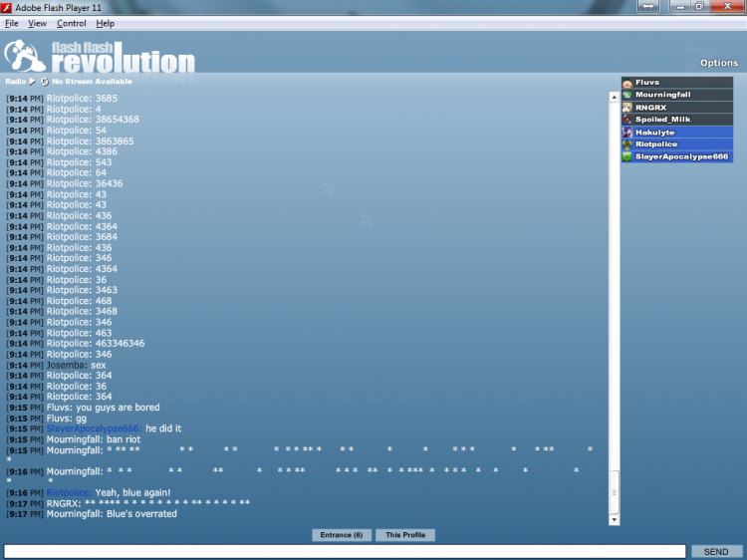Select Spoiled_Milk's avatar icon
Screen dimensions: 747x560
[x=627, y=120]
